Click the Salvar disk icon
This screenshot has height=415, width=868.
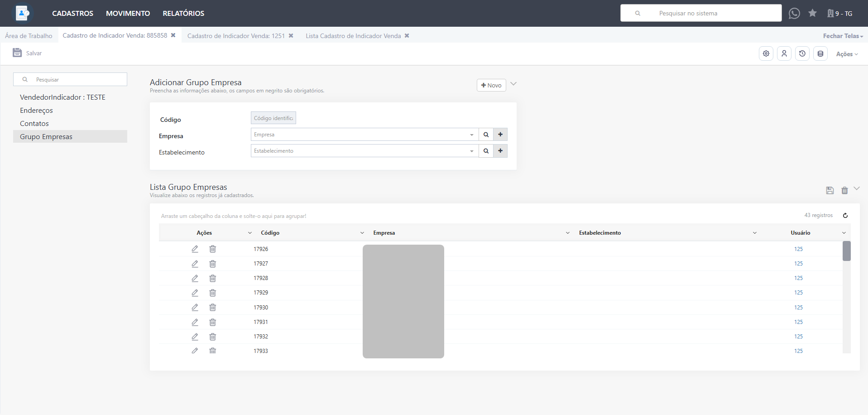coord(17,53)
